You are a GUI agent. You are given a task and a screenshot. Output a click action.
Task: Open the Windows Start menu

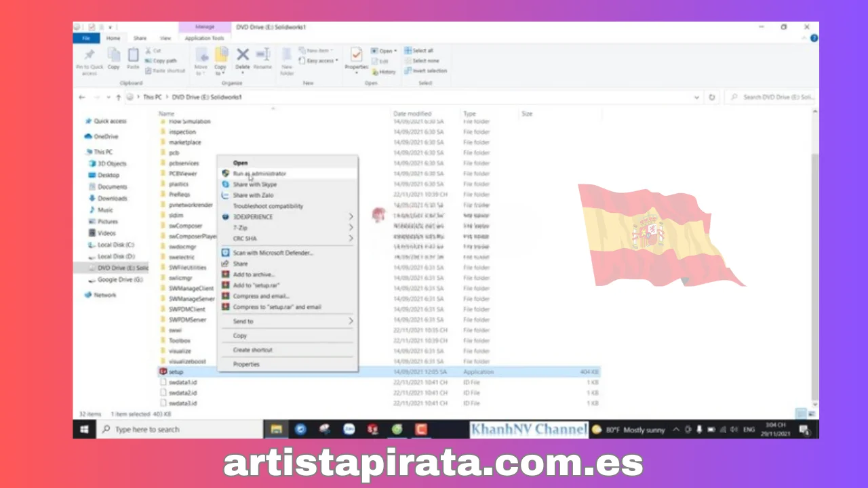85,429
